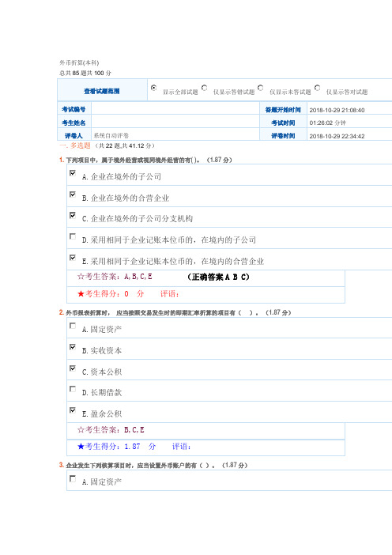Click the 系统自动评卷 value
This screenshot has width=392, height=555.
click(x=111, y=135)
